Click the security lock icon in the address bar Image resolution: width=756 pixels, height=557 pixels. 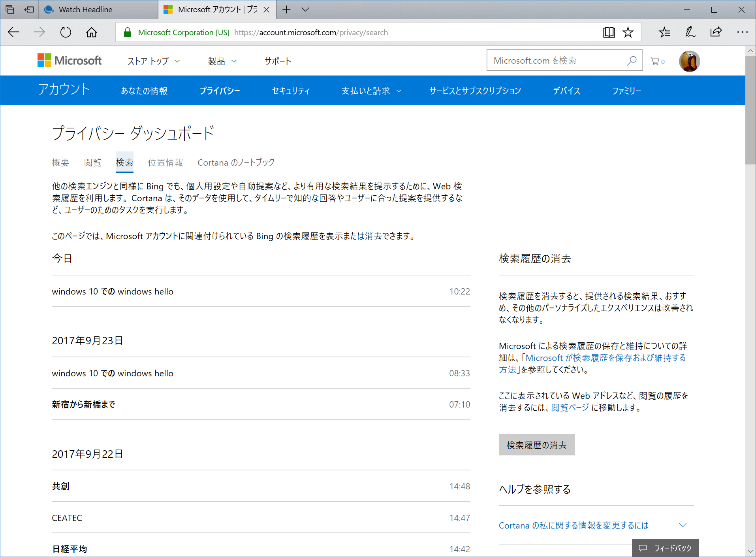[x=127, y=32]
